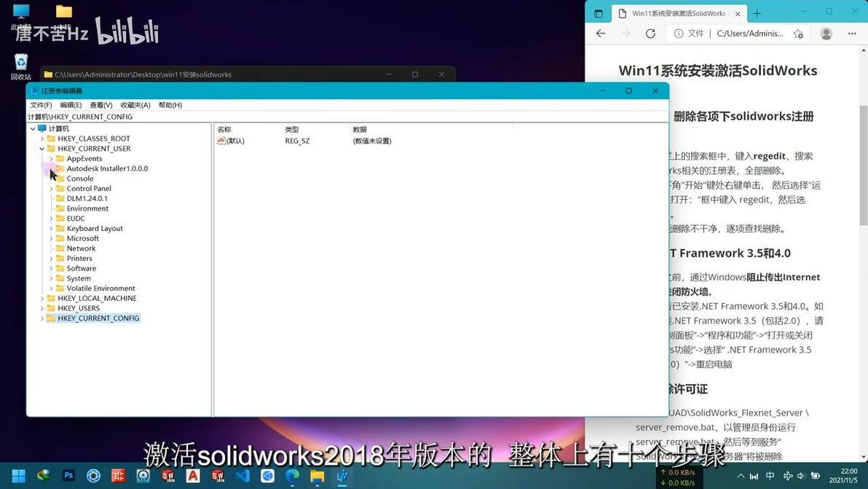Open the 文件(F) menu in Registry Editor
This screenshot has width=868, height=489.
[41, 105]
